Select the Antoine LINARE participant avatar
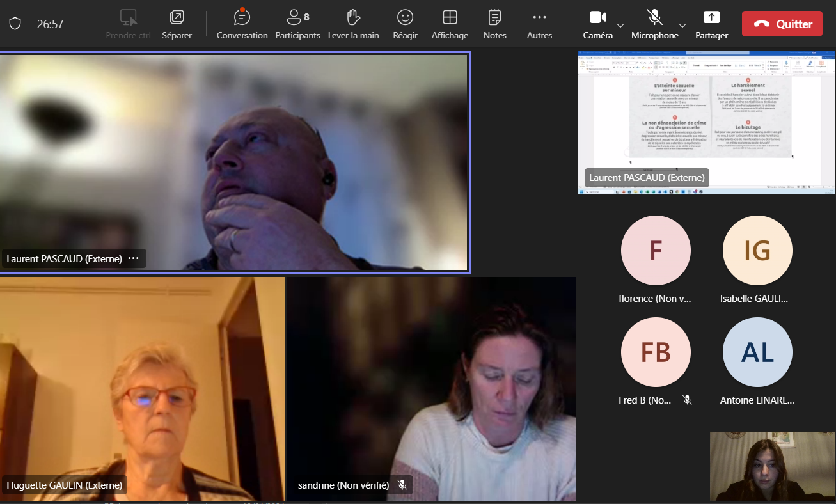The image size is (836, 504). click(757, 352)
